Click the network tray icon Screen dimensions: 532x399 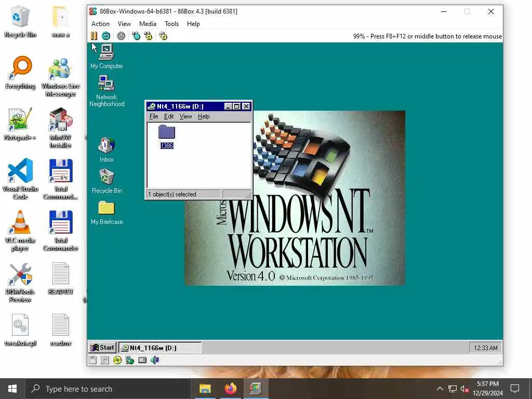click(x=453, y=389)
